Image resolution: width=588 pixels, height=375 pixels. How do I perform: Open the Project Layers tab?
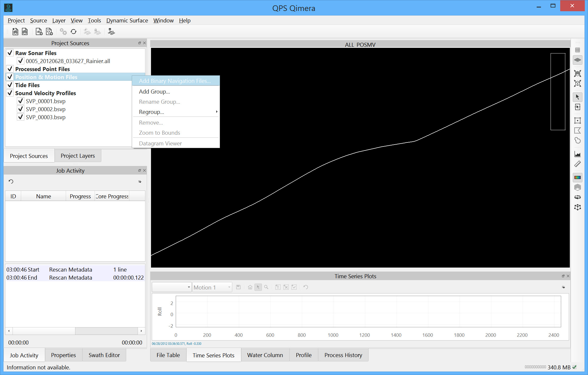click(x=78, y=156)
